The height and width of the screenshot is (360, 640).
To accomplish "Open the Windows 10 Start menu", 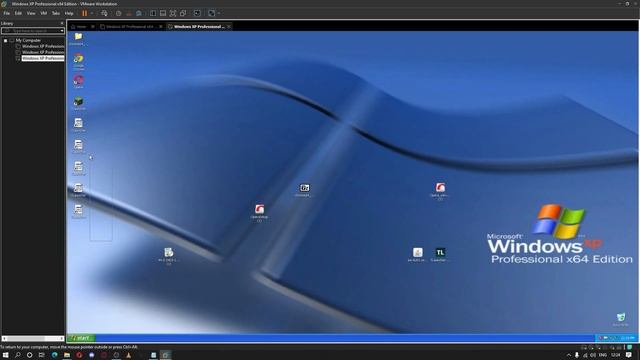I will click(6, 355).
